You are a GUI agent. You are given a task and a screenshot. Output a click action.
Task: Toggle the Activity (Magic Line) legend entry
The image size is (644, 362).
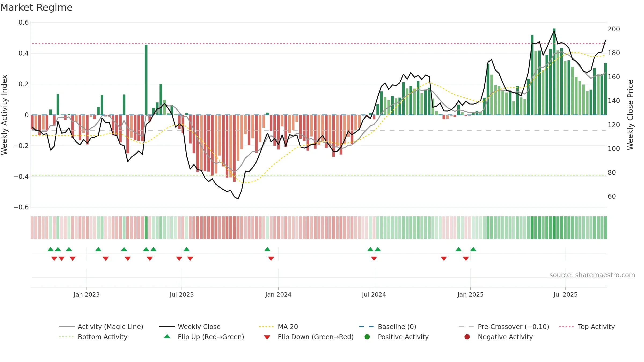(101, 327)
